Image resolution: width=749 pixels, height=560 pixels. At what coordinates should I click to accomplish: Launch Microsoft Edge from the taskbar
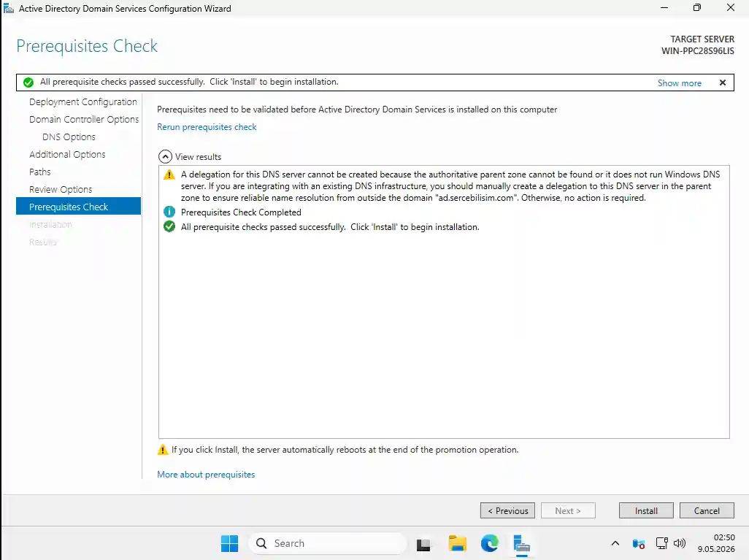[x=490, y=543]
